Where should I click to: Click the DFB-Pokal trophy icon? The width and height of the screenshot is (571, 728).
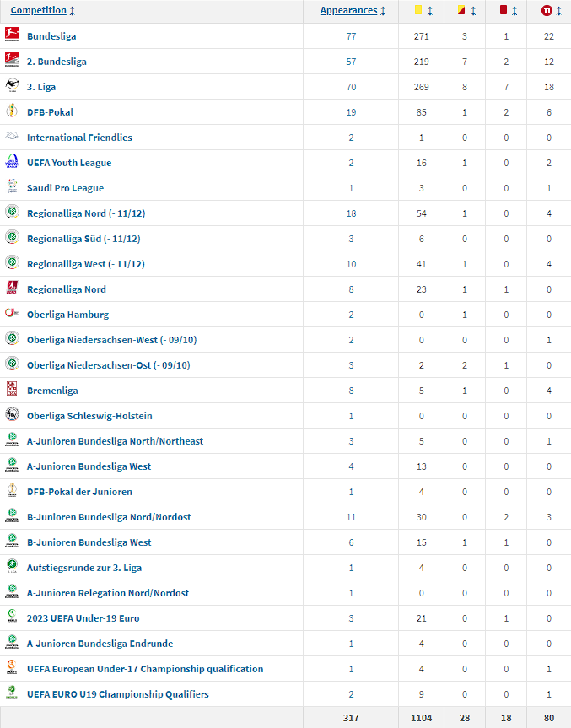coord(12,111)
